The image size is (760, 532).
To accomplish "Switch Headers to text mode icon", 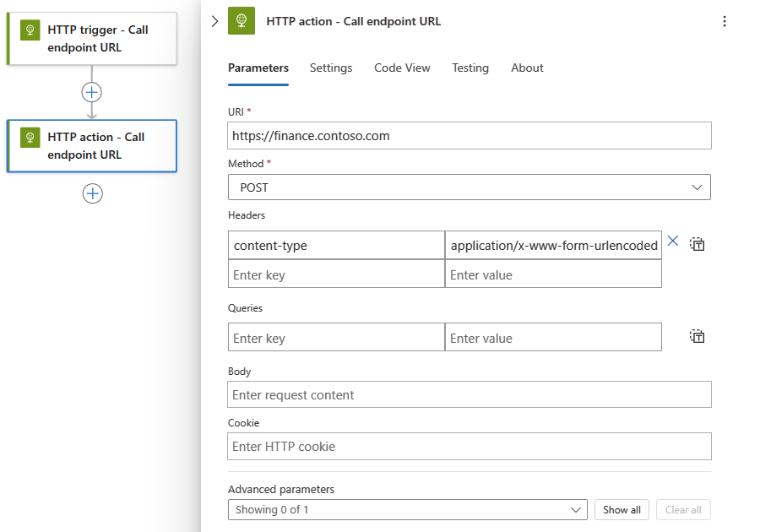I will click(x=698, y=245).
